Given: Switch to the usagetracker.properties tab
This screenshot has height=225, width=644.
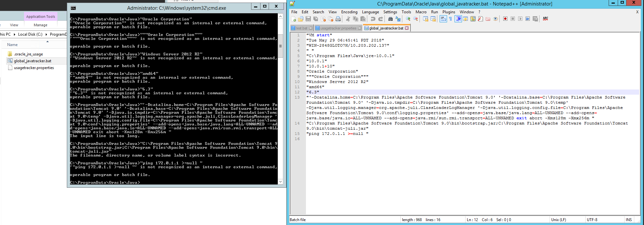Looking at the screenshot, I should point(338,28).
